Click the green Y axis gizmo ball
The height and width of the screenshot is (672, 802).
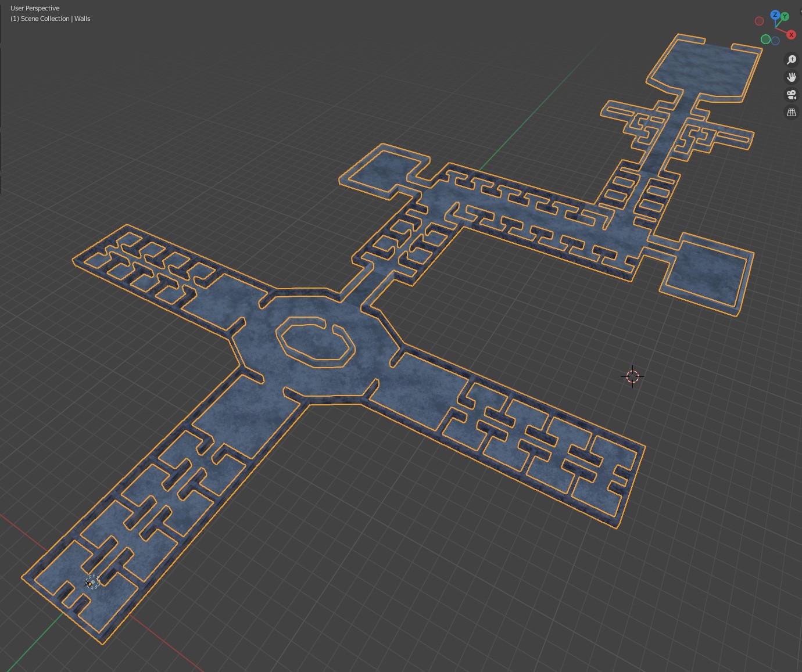coord(785,17)
